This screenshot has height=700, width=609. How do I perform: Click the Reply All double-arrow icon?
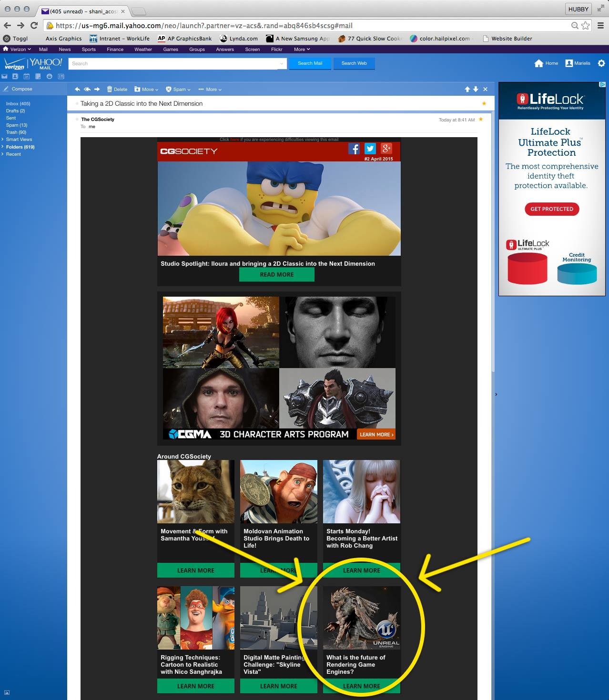point(87,89)
